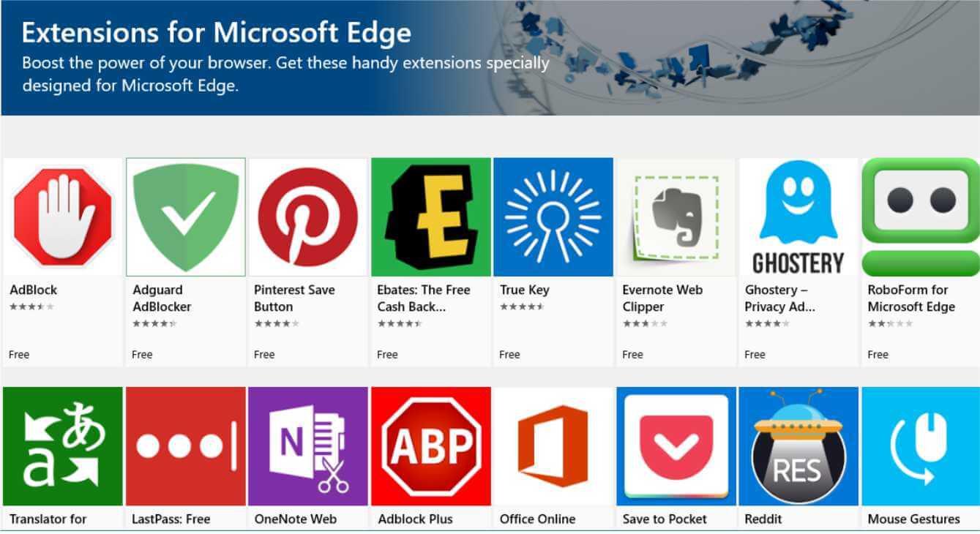Click the Ebates yellow E icon
Image resolution: width=980 pixels, height=534 pixels.
[x=431, y=217]
